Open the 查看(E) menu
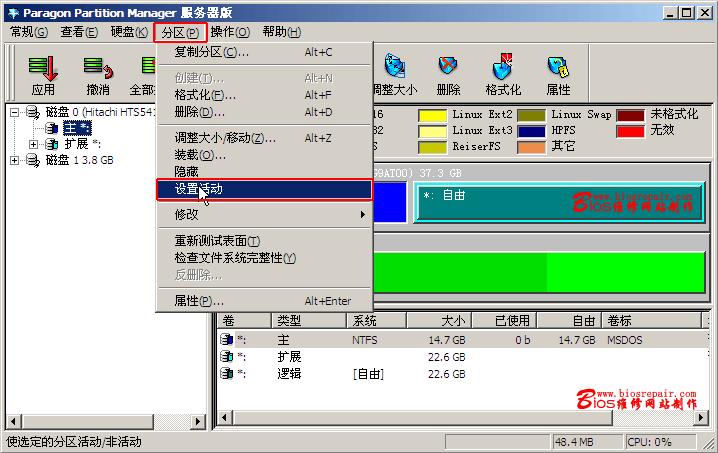Screen dimensions: 718x453 pyautogui.click(x=79, y=32)
